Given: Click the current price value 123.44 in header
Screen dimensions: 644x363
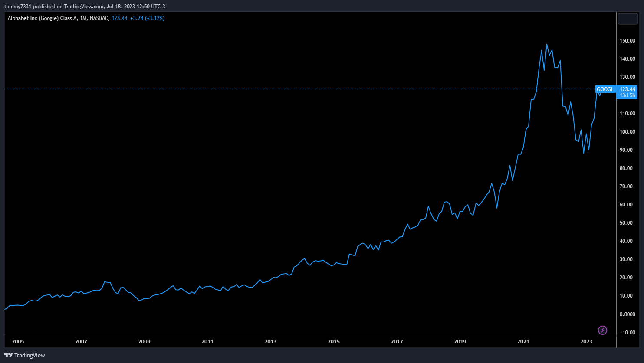Looking at the screenshot, I should 119,18.
